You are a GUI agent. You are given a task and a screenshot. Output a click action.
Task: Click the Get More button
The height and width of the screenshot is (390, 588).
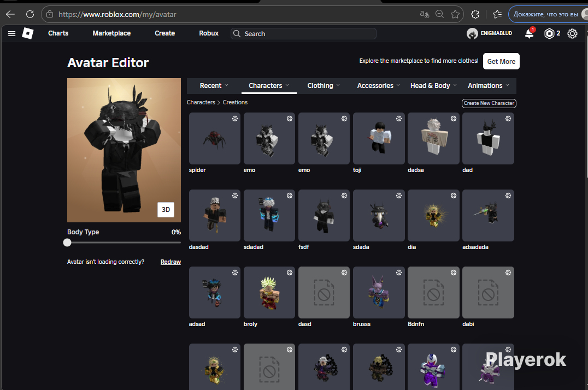tap(501, 61)
